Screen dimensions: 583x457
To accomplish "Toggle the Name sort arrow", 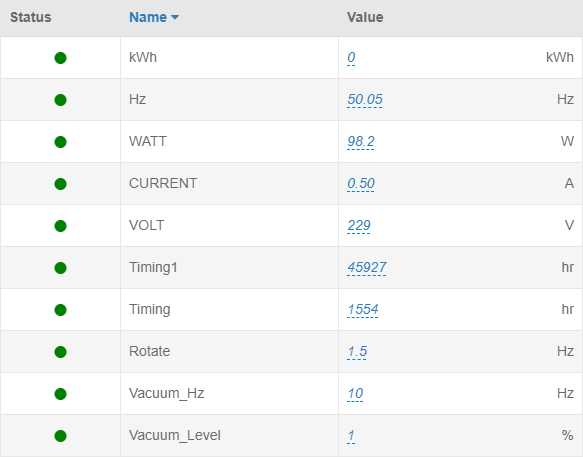I will pos(175,17).
